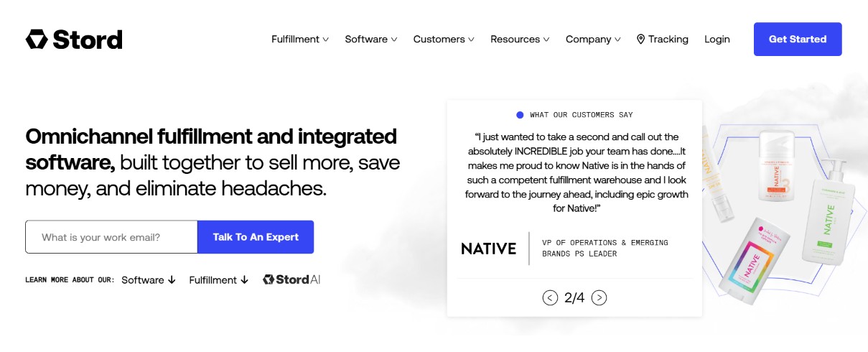The width and height of the screenshot is (868, 352).
Task: Open the Company navigation menu
Action: click(593, 40)
